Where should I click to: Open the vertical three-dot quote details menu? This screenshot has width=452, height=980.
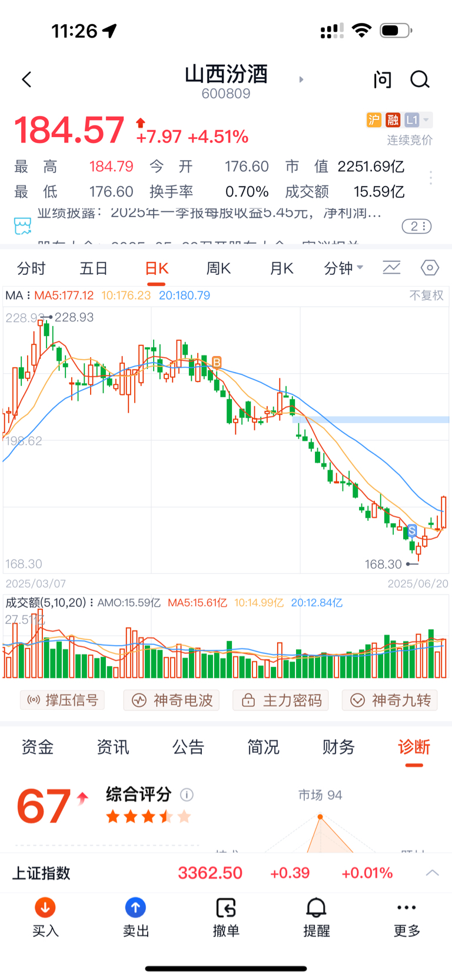(x=431, y=178)
